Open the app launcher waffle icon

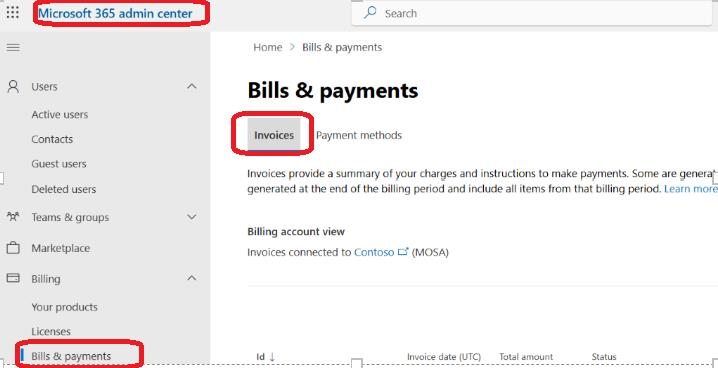click(13, 13)
